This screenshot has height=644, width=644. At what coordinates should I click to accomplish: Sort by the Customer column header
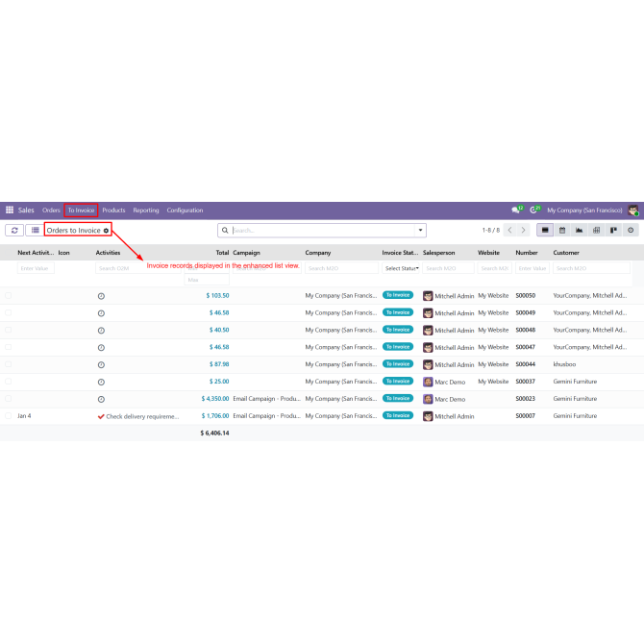pyautogui.click(x=566, y=253)
